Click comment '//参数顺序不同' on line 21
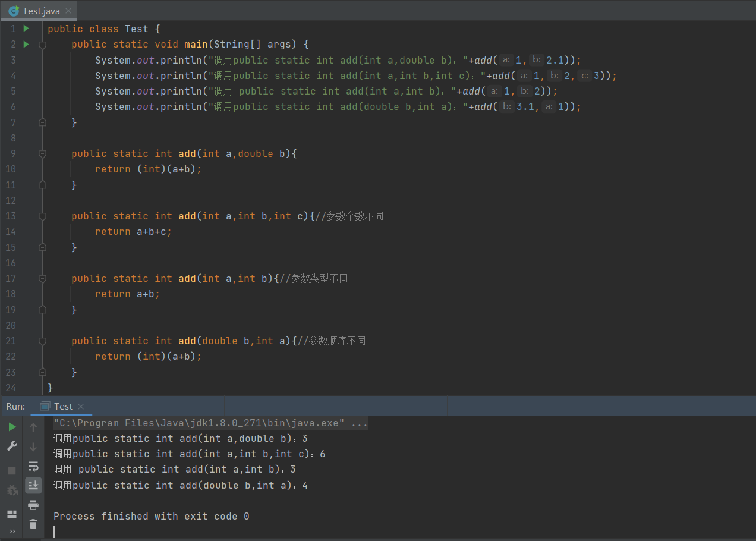The height and width of the screenshot is (541, 756). 332,341
